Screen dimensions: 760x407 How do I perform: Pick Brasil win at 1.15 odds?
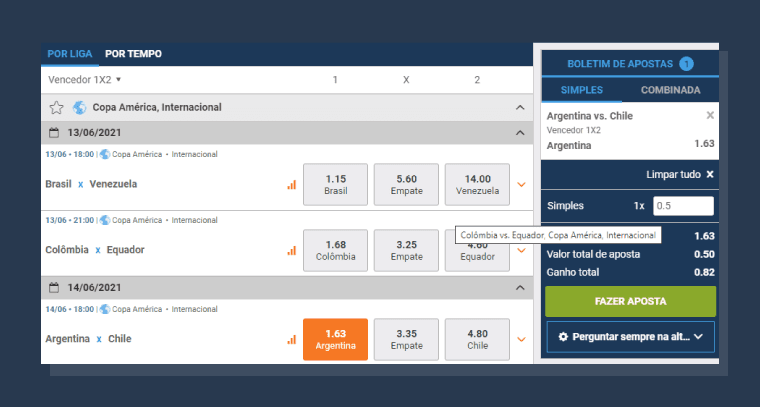[x=335, y=185]
